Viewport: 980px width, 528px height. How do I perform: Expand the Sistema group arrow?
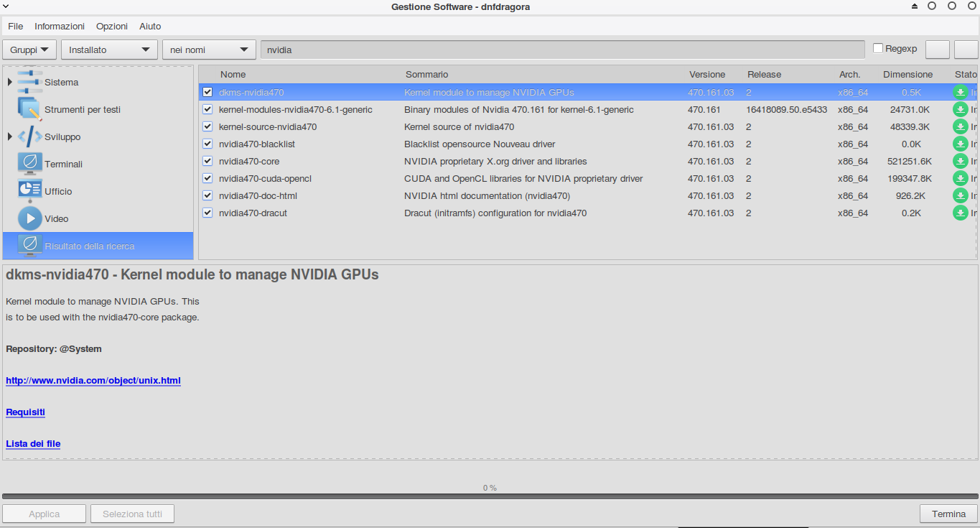tap(10, 82)
